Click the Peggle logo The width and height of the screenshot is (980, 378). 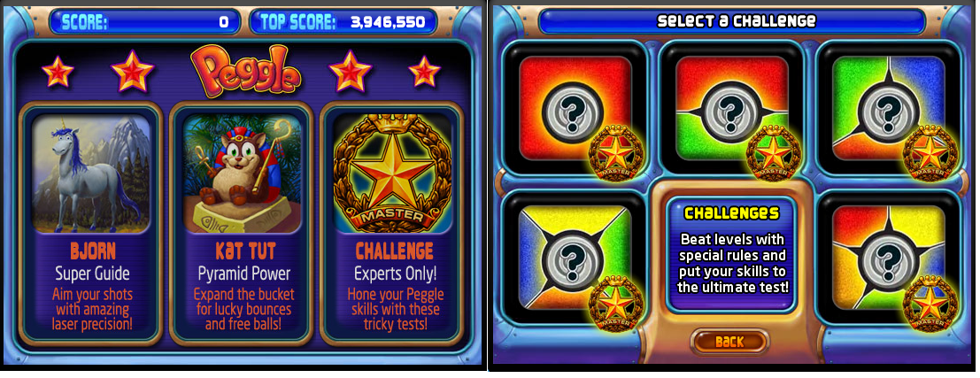pyautogui.click(x=246, y=73)
